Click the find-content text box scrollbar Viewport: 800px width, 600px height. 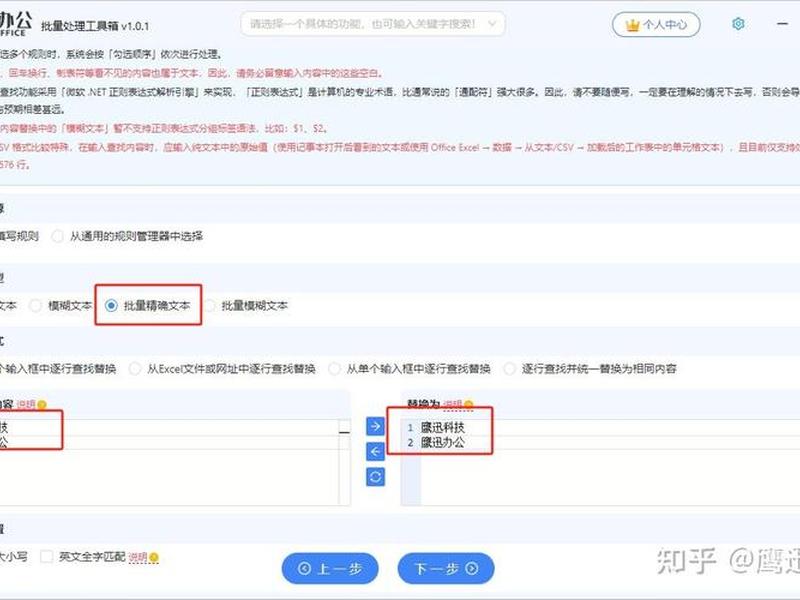(344, 462)
